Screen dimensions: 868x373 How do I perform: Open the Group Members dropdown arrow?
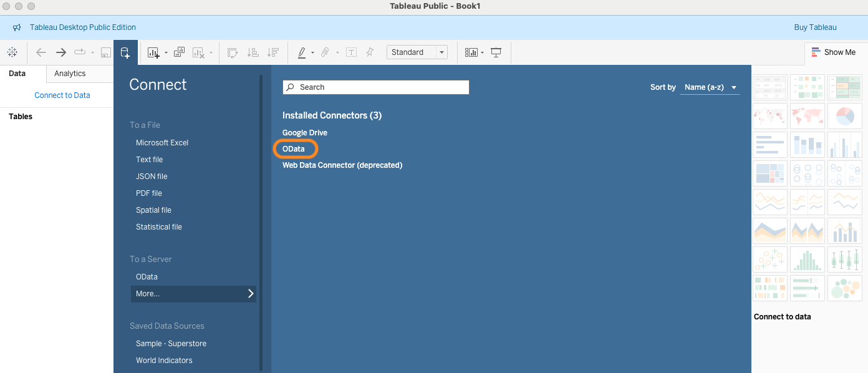337,52
